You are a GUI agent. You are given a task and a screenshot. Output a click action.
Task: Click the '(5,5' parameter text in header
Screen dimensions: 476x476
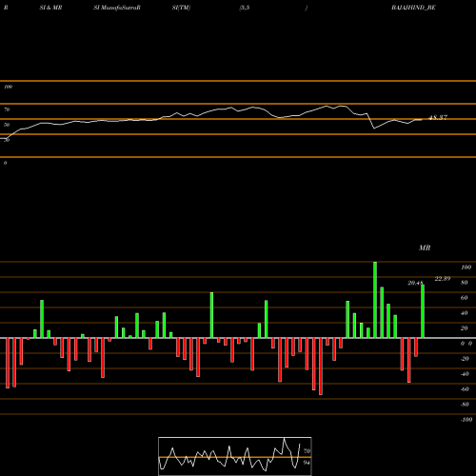pos(245,8)
